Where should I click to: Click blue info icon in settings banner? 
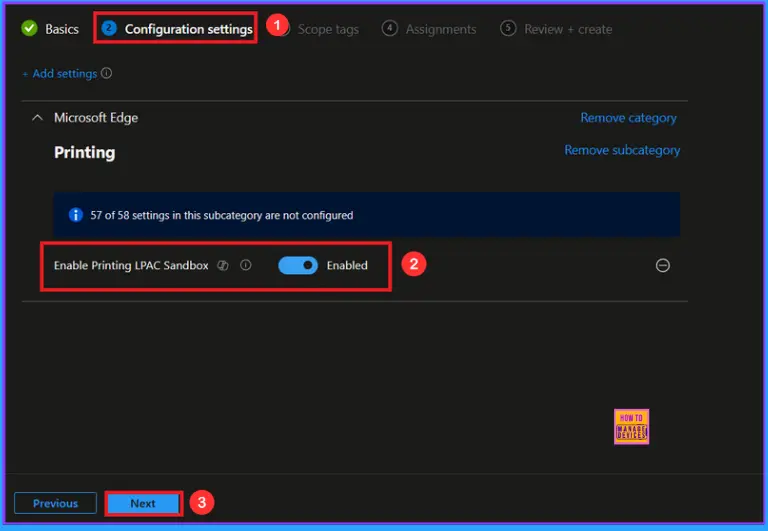(x=75, y=215)
